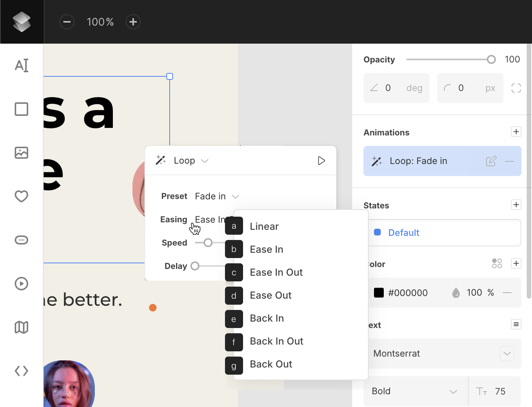The height and width of the screenshot is (407, 532).
Task: Click the color opacity droplet icon
Action: pos(456,293)
